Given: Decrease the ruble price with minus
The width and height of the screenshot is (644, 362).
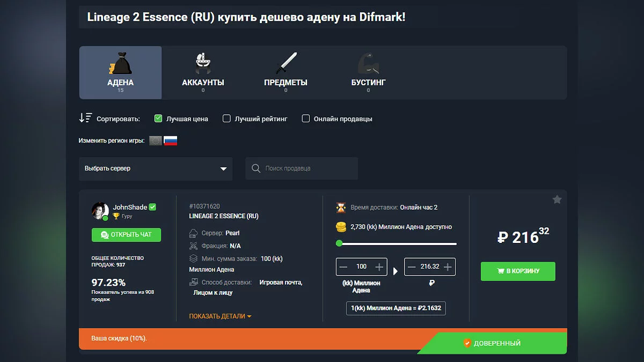Looking at the screenshot, I should pos(412,267).
